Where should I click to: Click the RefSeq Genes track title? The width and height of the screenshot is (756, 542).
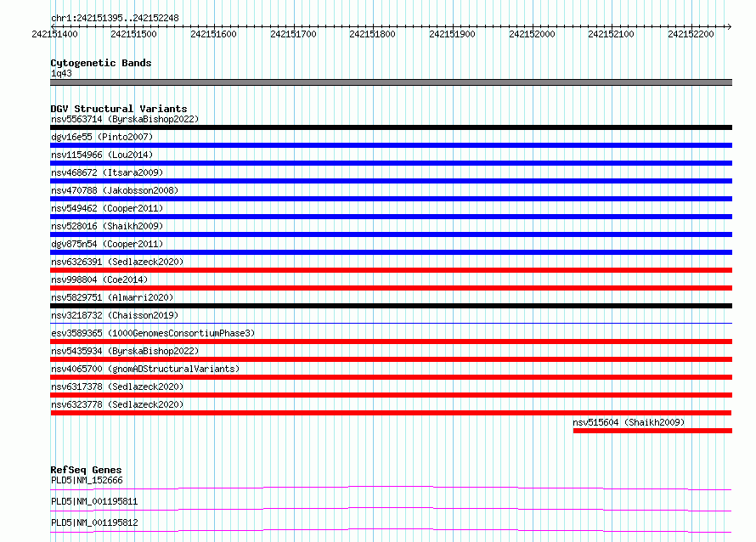click(x=86, y=470)
